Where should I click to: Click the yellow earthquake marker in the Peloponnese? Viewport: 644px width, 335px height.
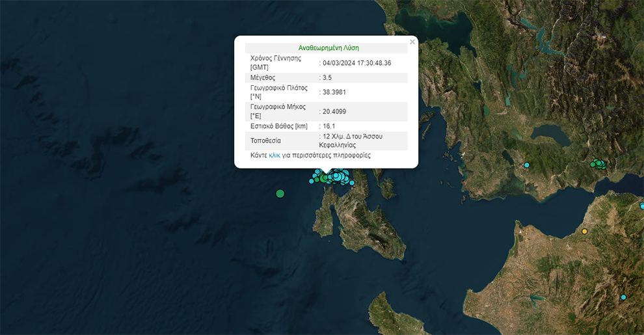(584, 232)
